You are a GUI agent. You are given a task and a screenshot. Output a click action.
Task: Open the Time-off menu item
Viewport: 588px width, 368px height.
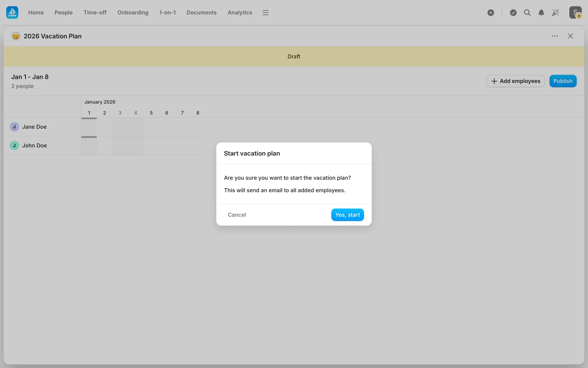[95, 13]
